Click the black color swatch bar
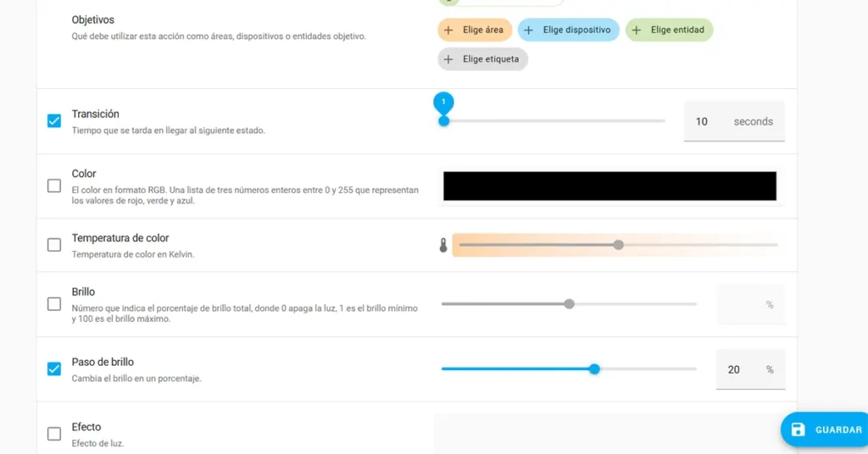Viewport: 868px width, 454px height. point(609,186)
